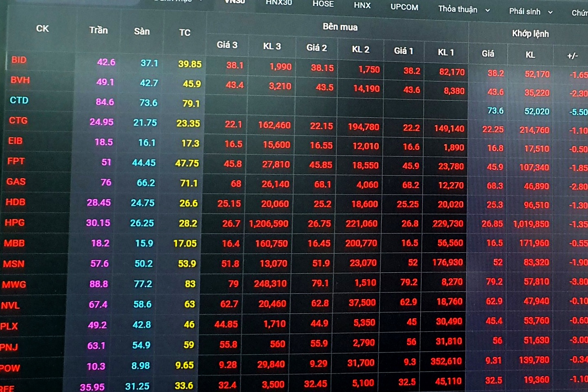Click the Sàn floor price header
The width and height of the screenshot is (588, 392).
coord(142,31)
